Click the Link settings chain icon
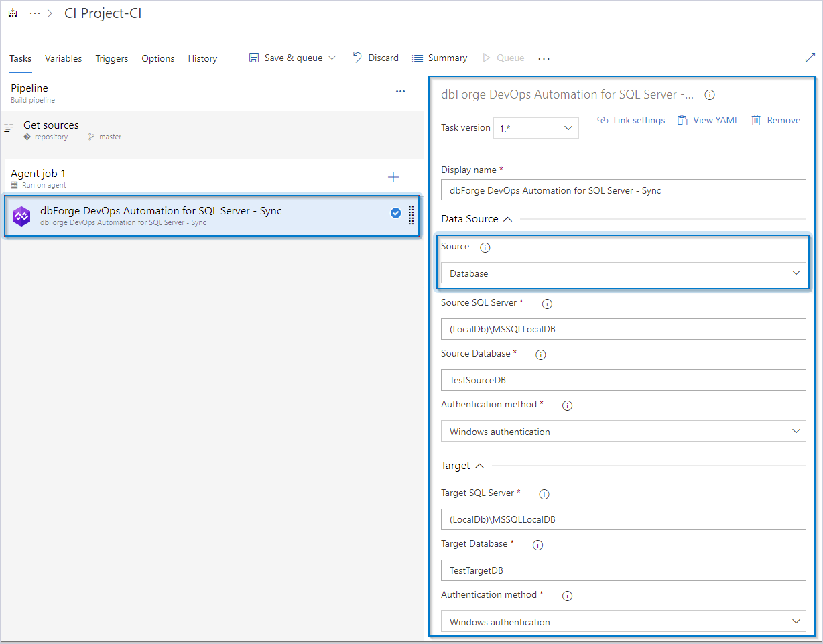The height and width of the screenshot is (644, 823). pyautogui.click(x=603, y=120)
